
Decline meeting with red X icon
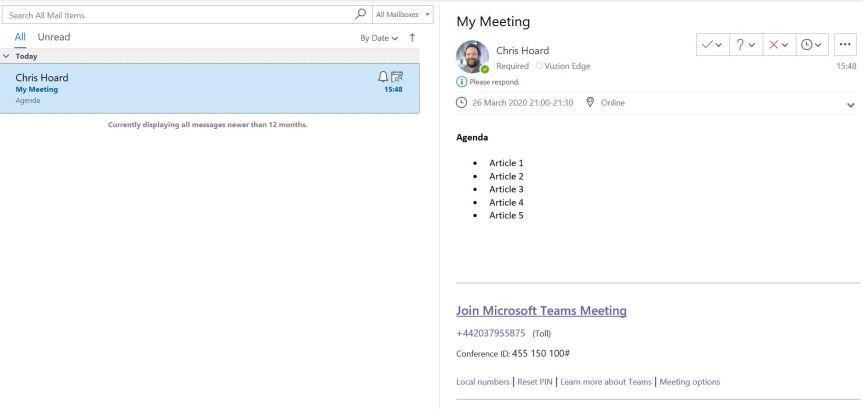point(774,46)
